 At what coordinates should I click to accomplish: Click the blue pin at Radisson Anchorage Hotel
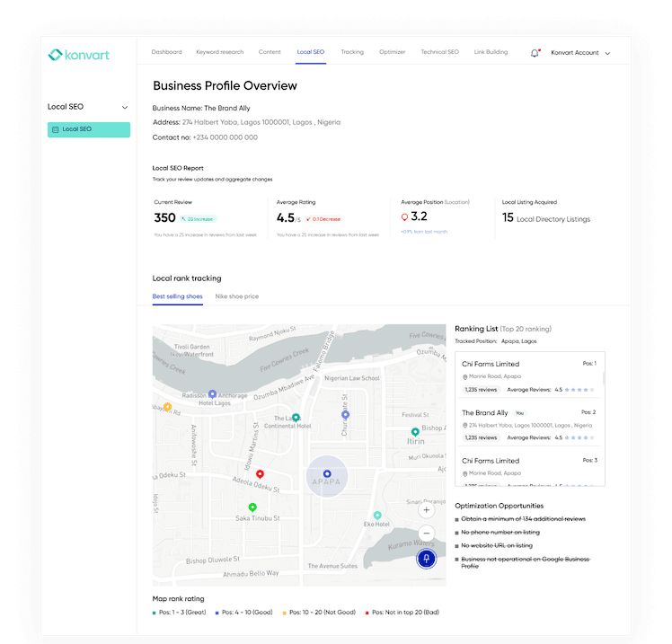click(212, 393)
